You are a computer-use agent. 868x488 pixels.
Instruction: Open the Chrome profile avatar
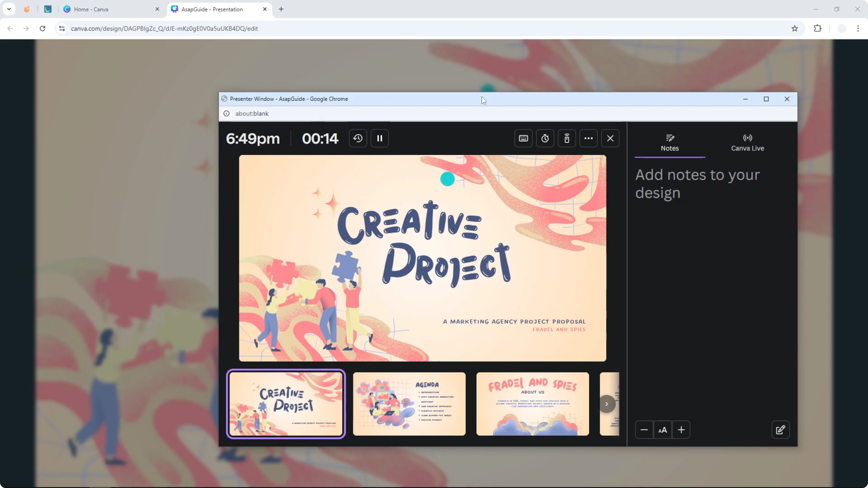pyautogui.click(x=842, y=29)
